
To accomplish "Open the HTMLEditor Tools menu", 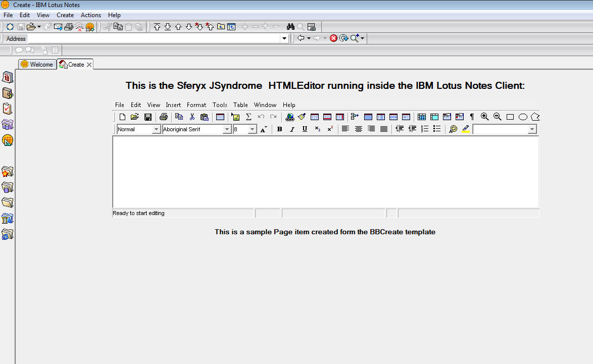I will [220, 105].
